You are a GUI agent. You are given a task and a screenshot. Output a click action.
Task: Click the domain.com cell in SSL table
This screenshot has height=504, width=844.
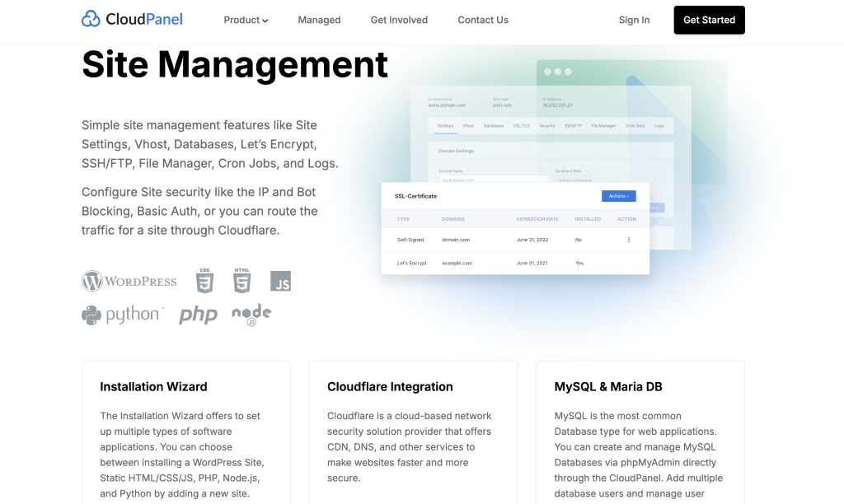coord(456,240)
